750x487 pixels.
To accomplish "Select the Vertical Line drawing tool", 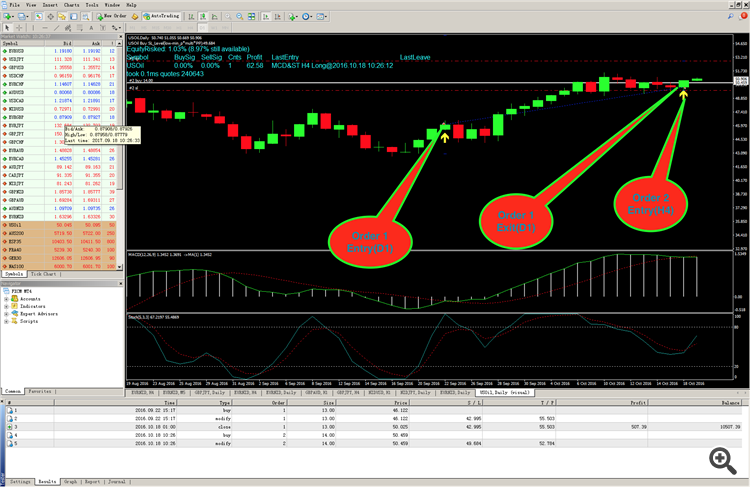I will (x=33, y=28).
